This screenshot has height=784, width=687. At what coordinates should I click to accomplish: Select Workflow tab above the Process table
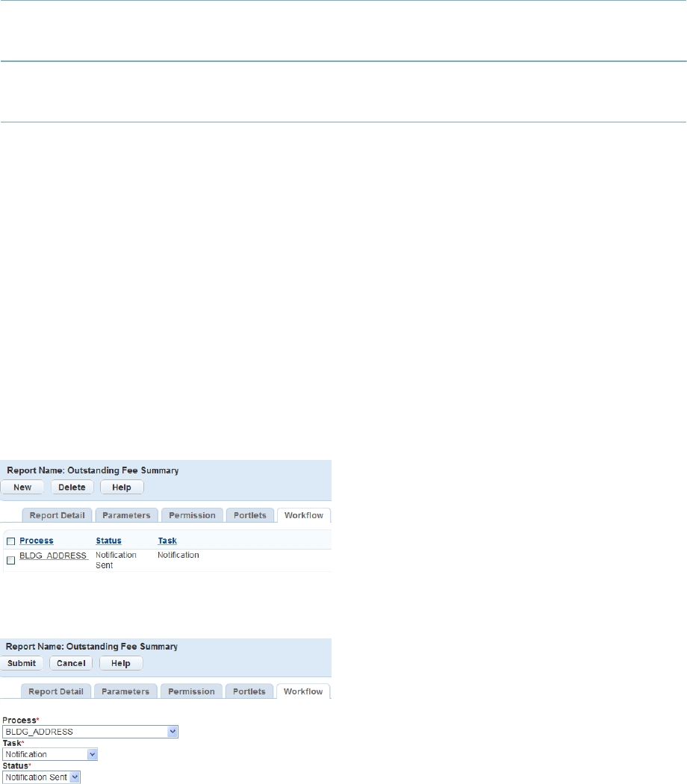[303, 515]
